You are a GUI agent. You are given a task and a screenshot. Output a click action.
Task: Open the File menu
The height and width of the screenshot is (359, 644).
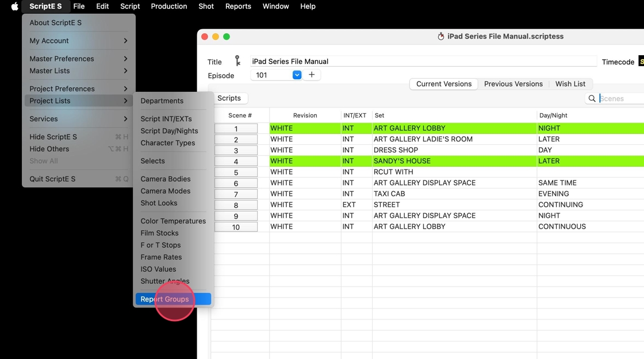pos(79,6)
